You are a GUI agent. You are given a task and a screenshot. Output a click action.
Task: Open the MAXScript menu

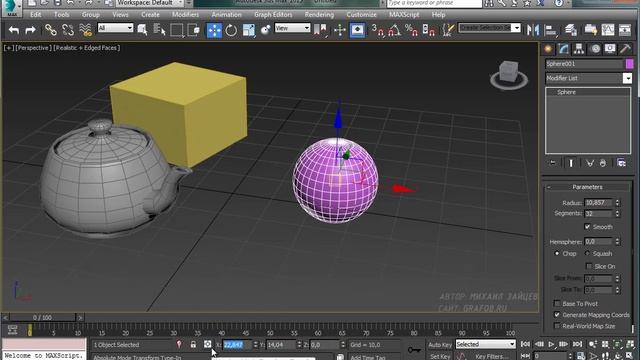point(404,14)
